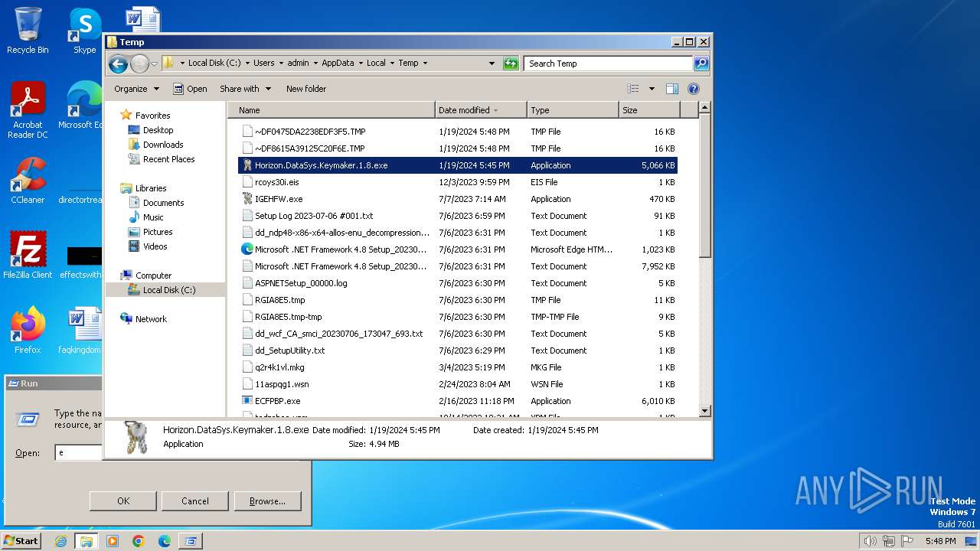980x551 pixels.
Task: Select the IGEHFW.exe file icon
Action: 247,199
